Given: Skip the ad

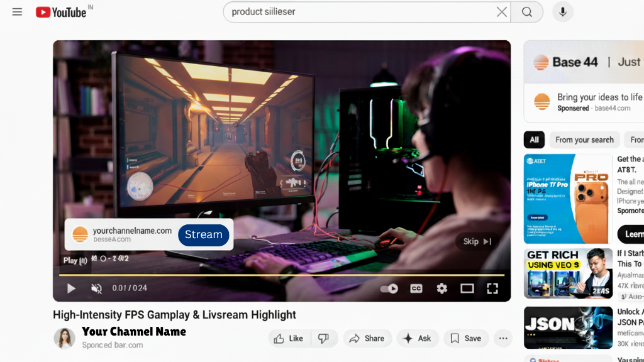Looking at the screenshot, I should tap(477, 241).
